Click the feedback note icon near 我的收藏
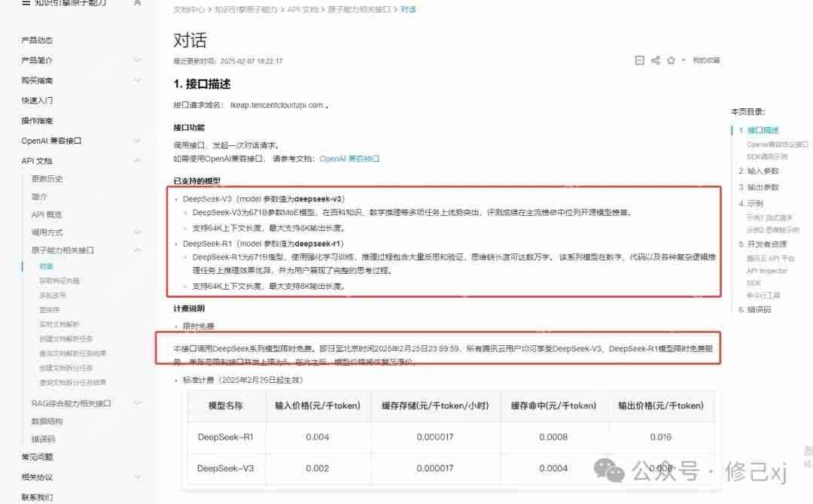Viewport: 813px width, 504px height. point(639,61)
